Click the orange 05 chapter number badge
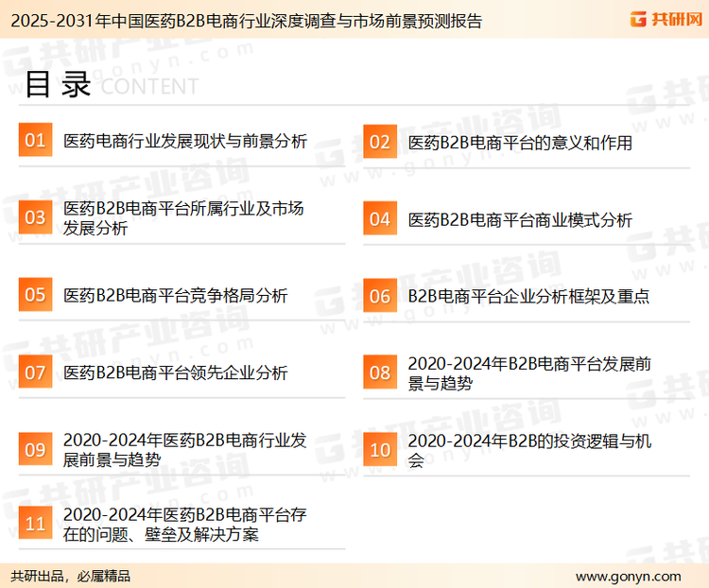This screenshot has height=588, width=709. click(x=35, y=294)
